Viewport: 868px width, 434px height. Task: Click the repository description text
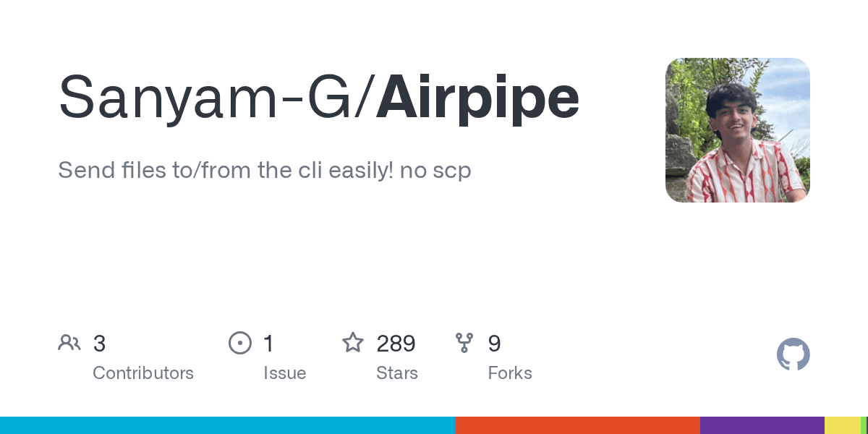pos(265,171)
